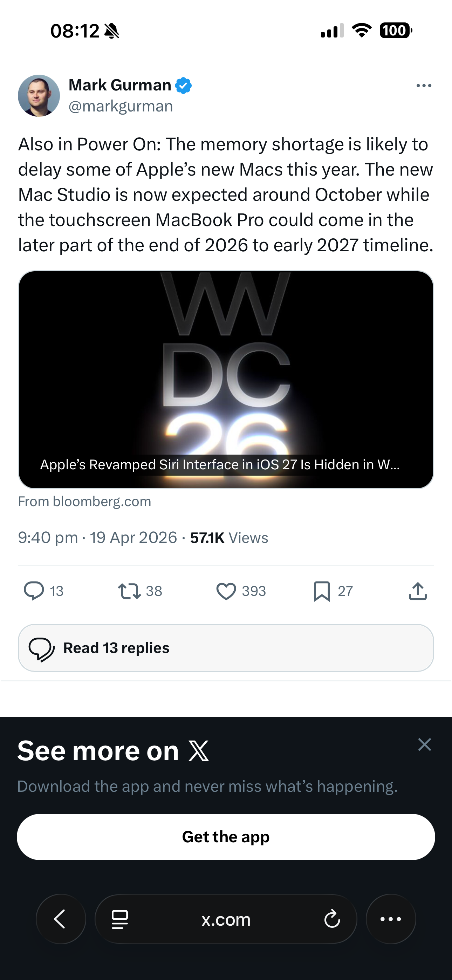Reload the page with the refresh icon

coord(332,919)
